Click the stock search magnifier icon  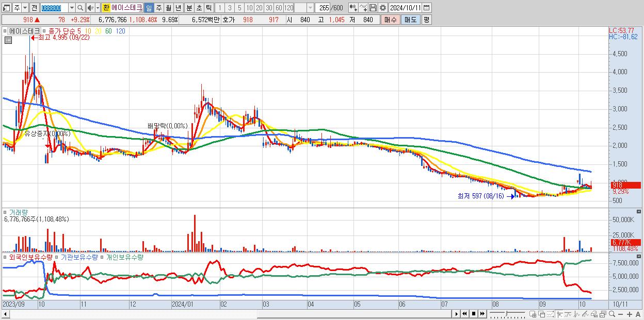(81, 8)
